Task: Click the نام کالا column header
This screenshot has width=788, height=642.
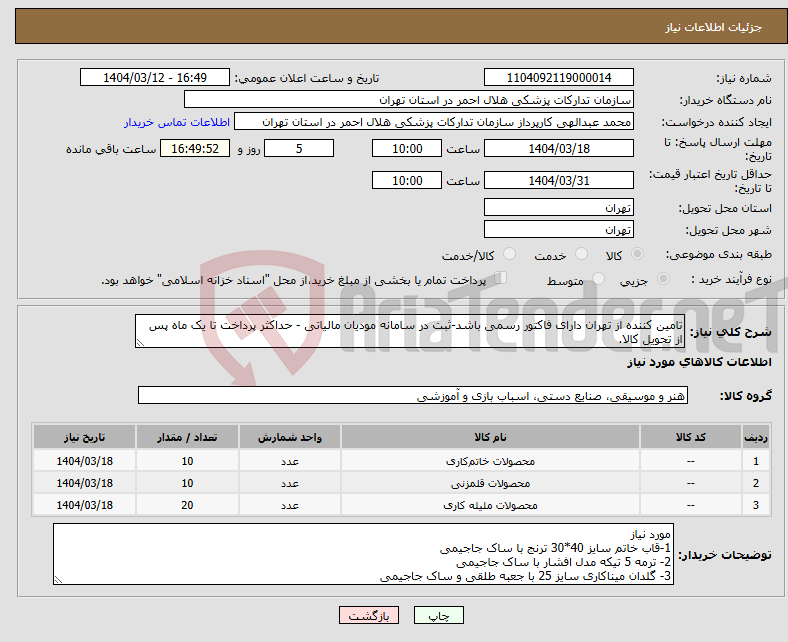Action: (490, 436)
